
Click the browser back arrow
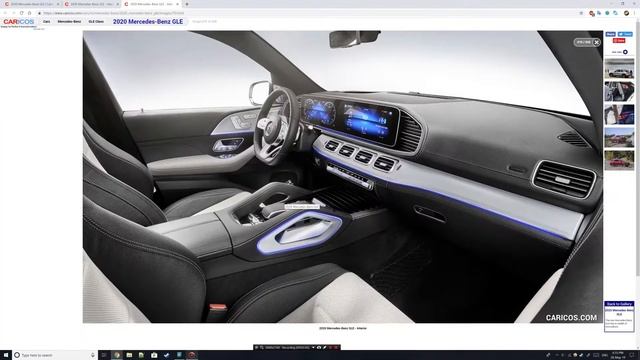[x=5, y=13]
